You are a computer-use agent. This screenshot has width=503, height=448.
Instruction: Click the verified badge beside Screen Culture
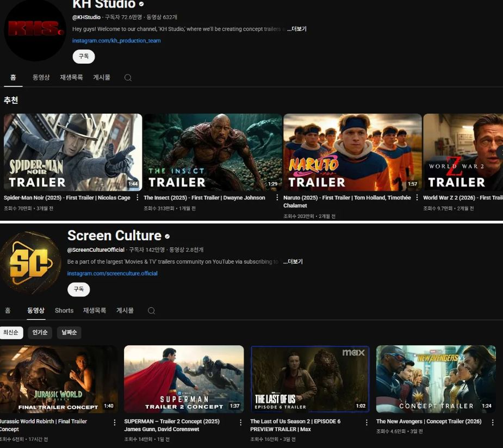click(x=167, y=237)
